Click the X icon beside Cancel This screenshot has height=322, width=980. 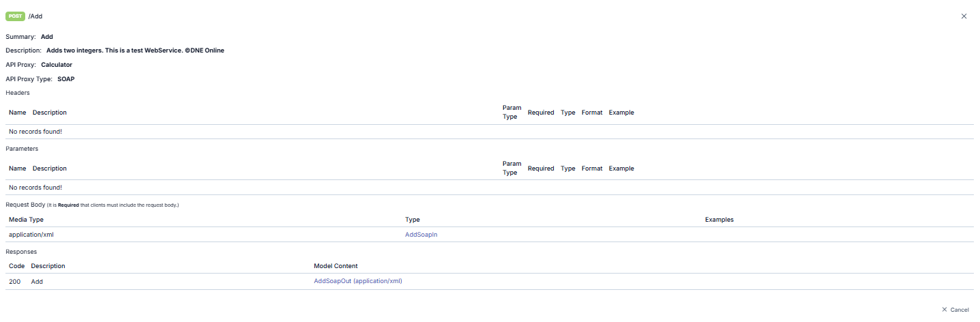click(x=945, y=310)
